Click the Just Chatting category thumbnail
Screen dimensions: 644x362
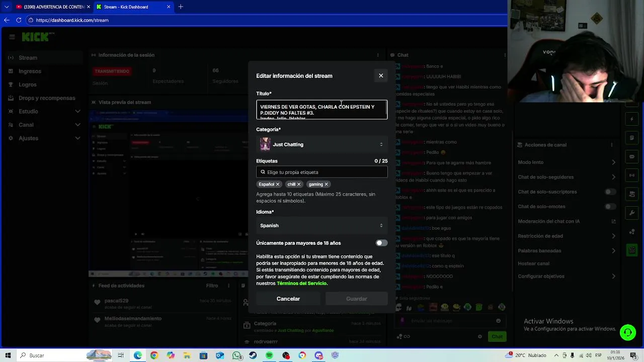(265, 144)
